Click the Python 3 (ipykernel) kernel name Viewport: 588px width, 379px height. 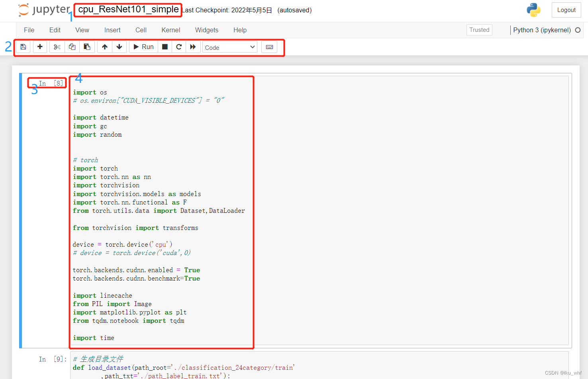542,30
